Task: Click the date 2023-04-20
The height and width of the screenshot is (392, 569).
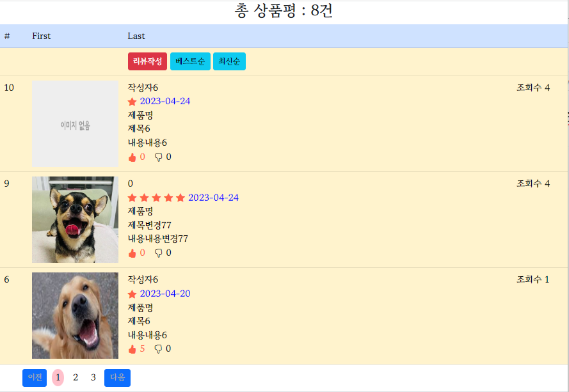Action: click(x=165, y=294)
